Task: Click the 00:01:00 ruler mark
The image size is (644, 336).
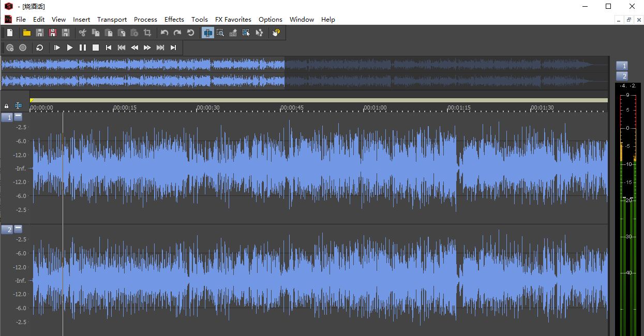Action: tap(375, 108)
